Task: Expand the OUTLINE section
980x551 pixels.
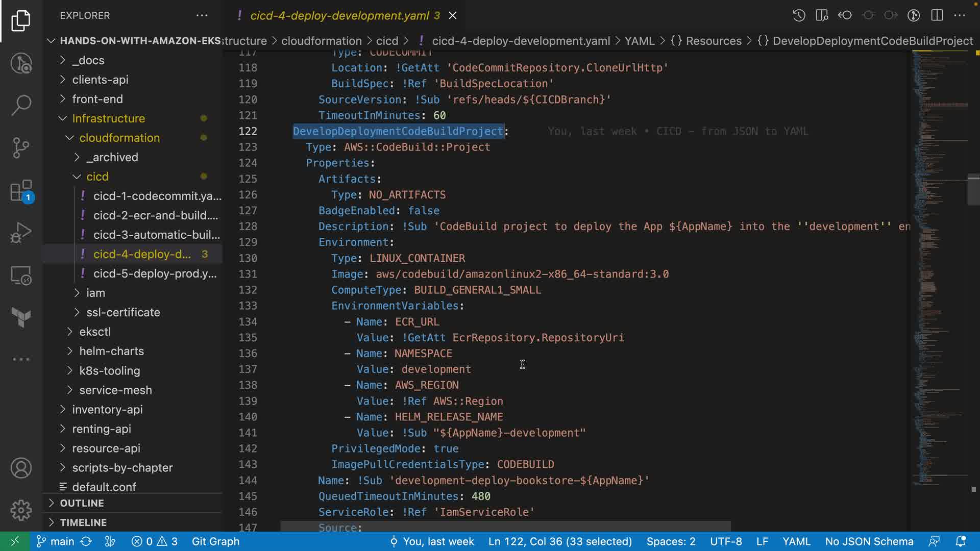Action: (82, 503)
